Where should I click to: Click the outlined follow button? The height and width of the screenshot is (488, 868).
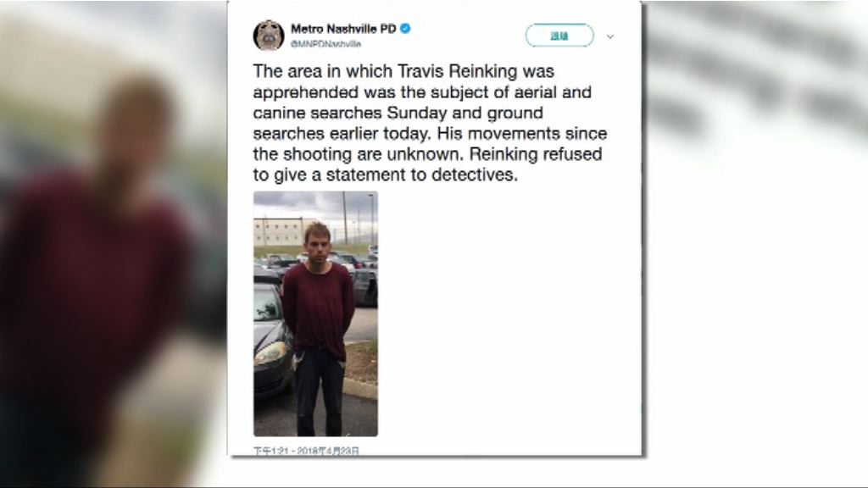pyautogui.click(x=559, y=36)
